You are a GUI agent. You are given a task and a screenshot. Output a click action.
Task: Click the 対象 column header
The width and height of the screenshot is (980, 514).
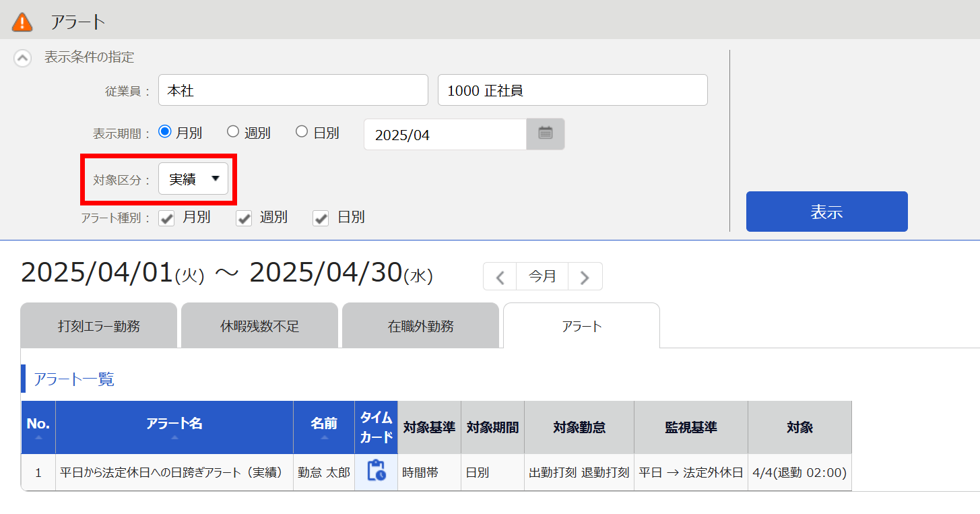point(799,427)
